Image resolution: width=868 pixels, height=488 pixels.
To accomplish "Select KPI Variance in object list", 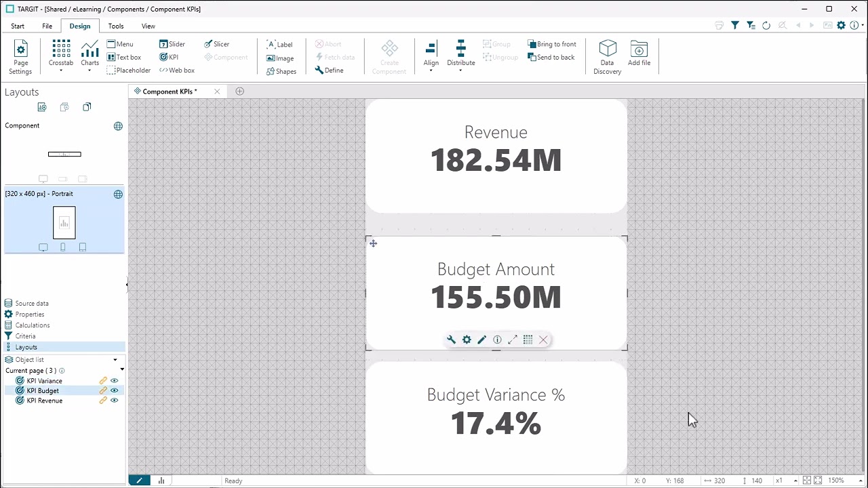I will click(x=44, y=381).
